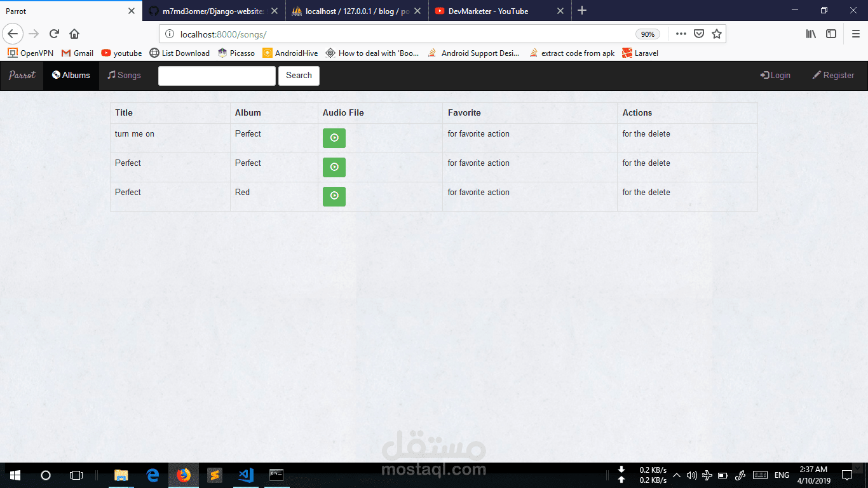Open a new browser tab
This screenshot has width=868, height=488.
click(x=582, y=11)
